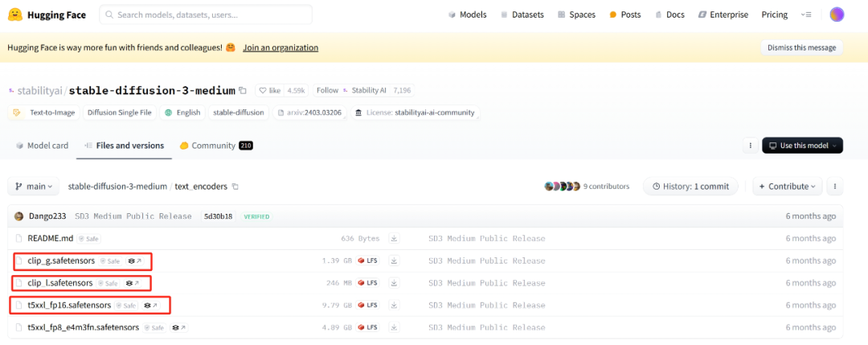Open the t5xxl_fp16.safetensors file
Screen dimensions: 868x345
tap(69, 305)
